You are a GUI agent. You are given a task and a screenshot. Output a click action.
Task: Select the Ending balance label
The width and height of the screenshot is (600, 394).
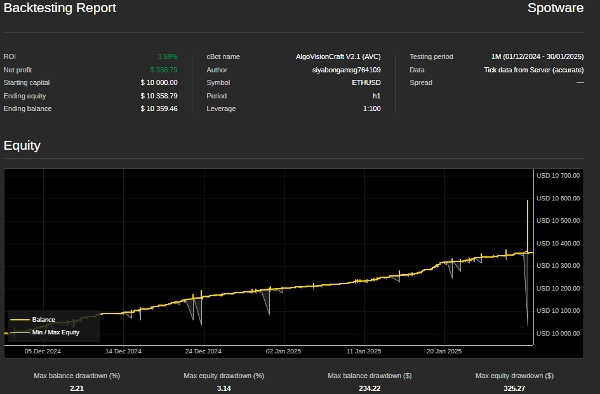pyautogui.click(x=28, y=109)
